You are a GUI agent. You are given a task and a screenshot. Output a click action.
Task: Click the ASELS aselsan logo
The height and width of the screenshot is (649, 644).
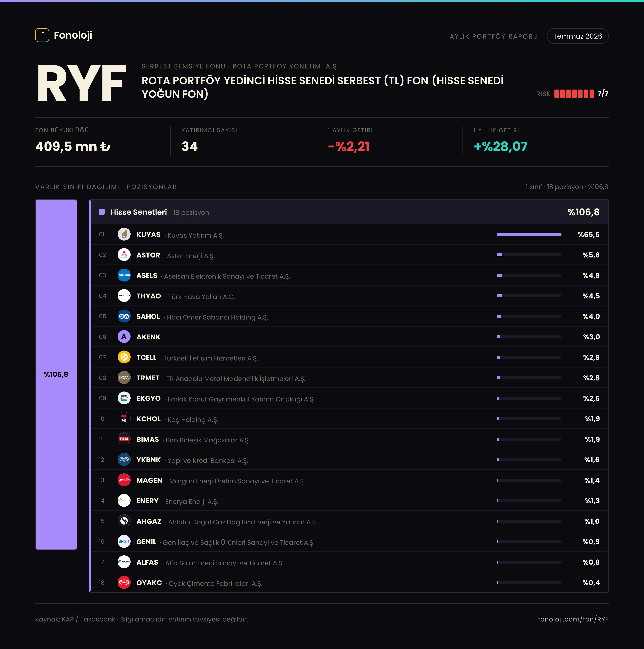click(124, 275)
